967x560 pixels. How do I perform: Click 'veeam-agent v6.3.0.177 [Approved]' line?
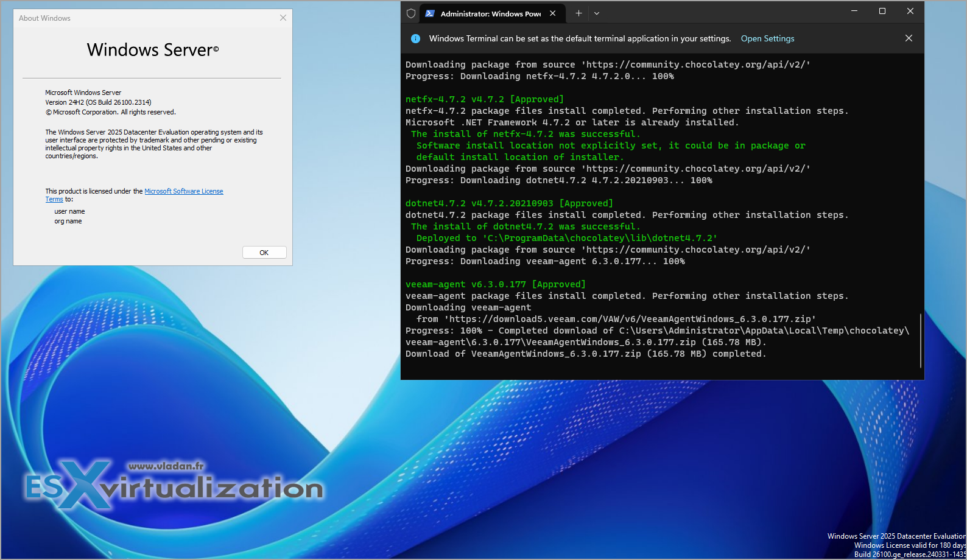[x=496, y=284]
